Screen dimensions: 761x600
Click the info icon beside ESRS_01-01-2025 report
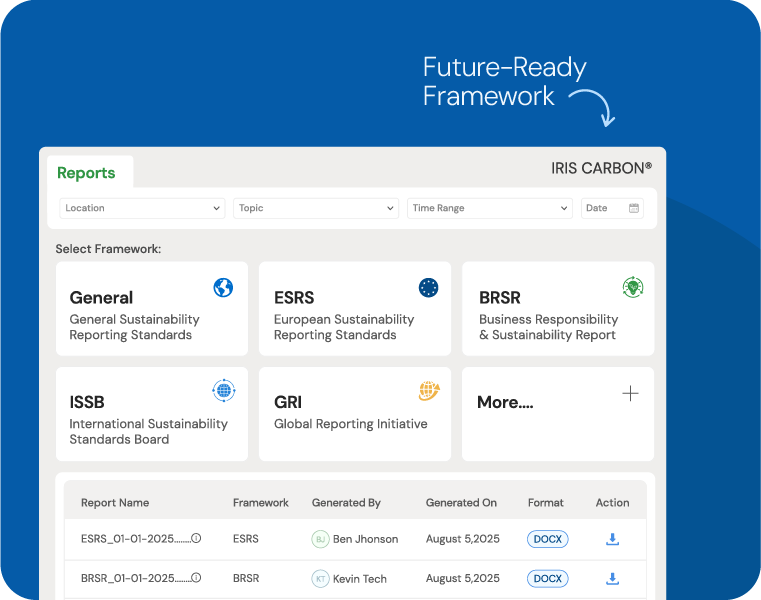coord(196,538)
